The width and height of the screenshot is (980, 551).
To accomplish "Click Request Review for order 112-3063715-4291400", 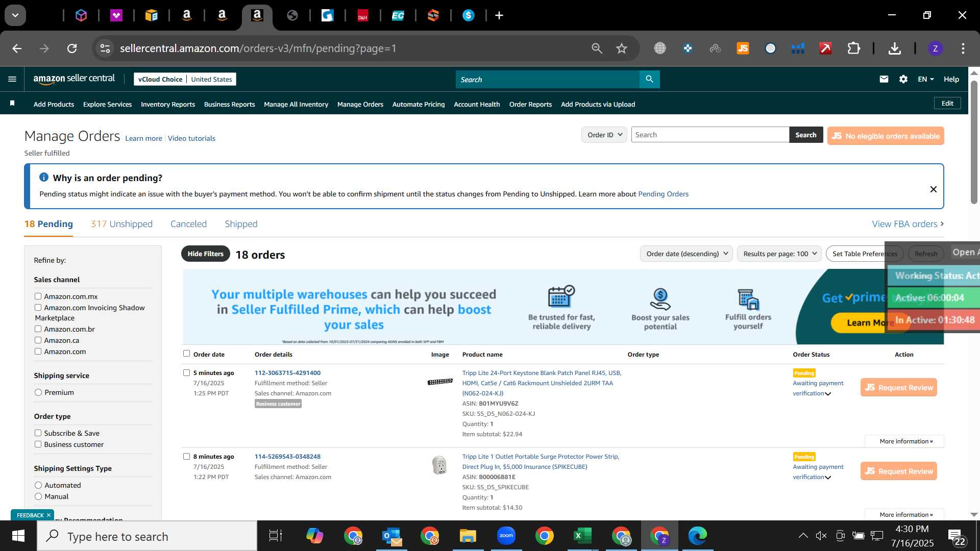I will click(x=898, y=387).
